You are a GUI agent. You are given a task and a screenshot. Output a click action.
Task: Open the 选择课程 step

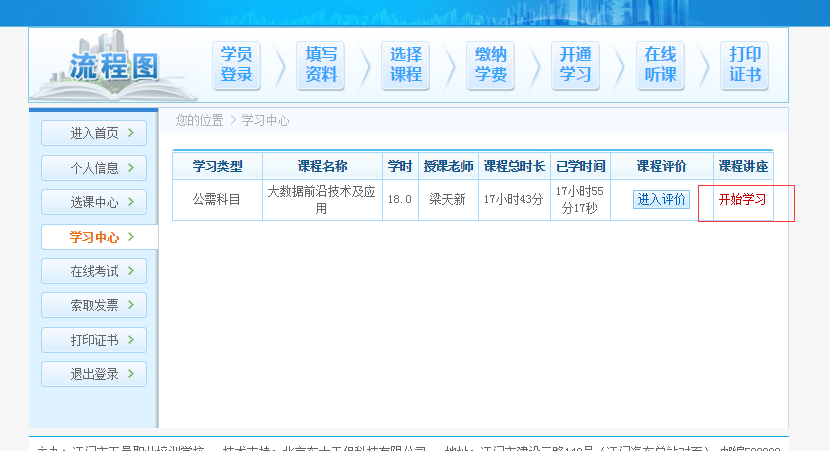[406, 65]
